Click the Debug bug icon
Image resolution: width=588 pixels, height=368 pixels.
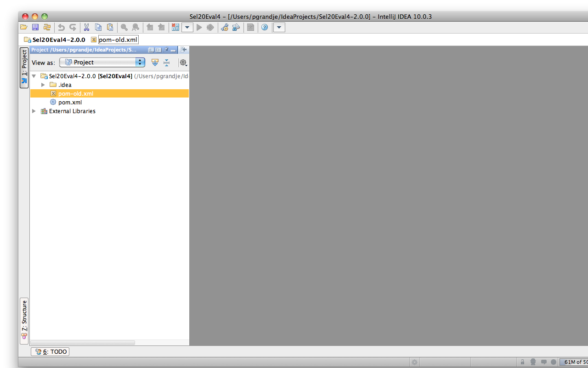click(x=210, y=28)
